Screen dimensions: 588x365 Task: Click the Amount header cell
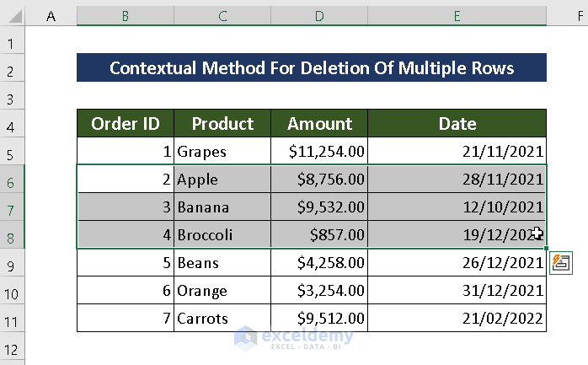point(319,123)
